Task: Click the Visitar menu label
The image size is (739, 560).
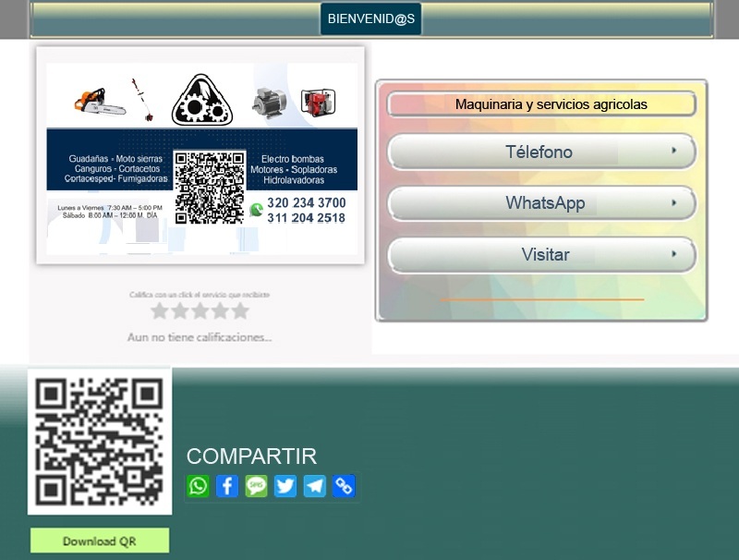Action: [545, 254]
